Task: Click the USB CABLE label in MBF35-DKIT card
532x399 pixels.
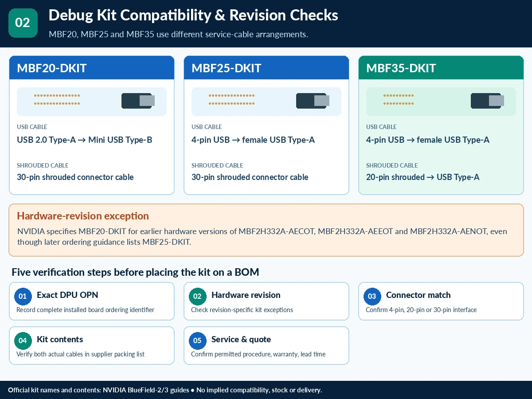Action: 381,127
